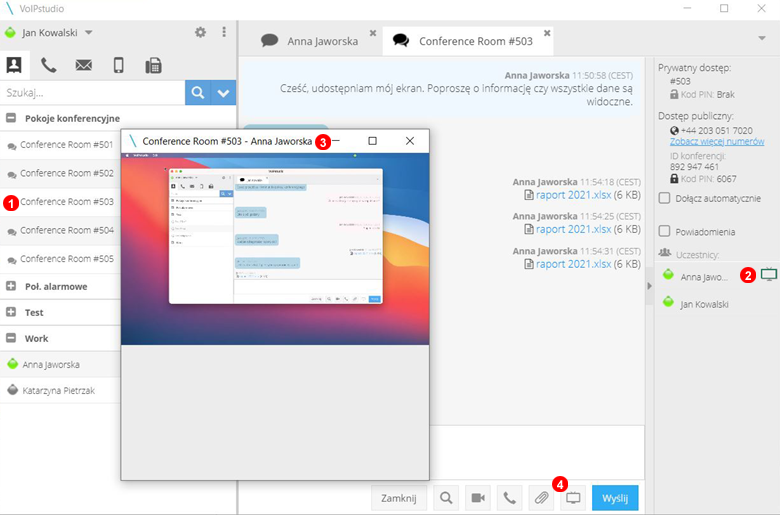Share screen with monitor icon button
This screenshot has height=515, width=780.
[573, 498]
